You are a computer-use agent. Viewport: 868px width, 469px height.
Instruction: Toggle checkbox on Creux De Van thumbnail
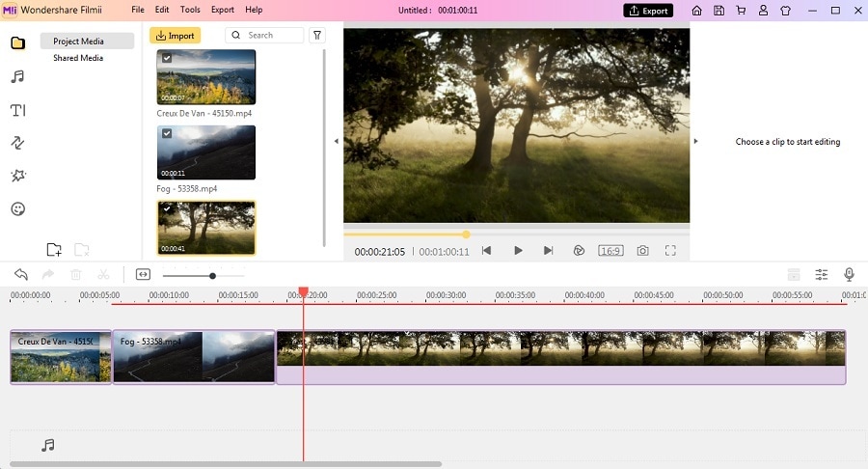click(x=167, y=58)
